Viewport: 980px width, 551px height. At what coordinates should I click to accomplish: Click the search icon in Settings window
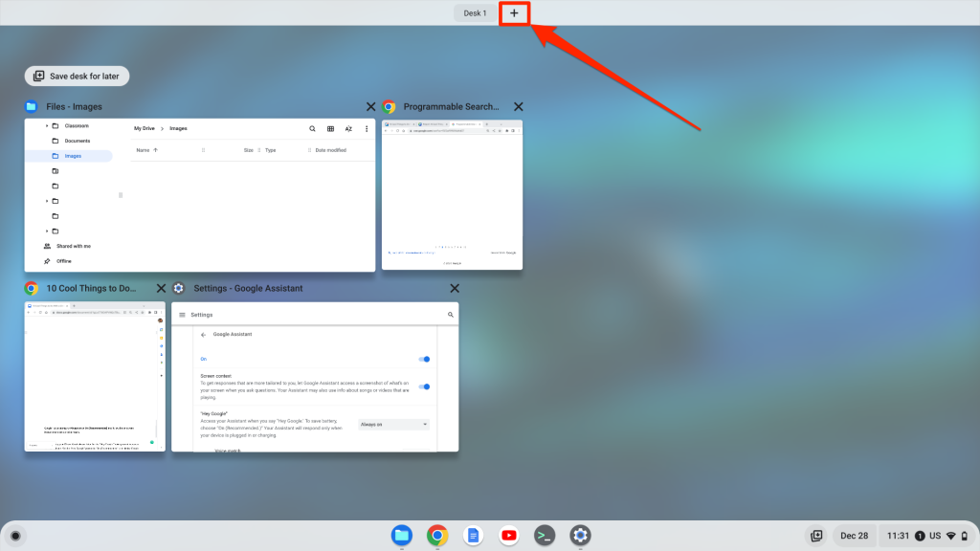click(451, 315)
